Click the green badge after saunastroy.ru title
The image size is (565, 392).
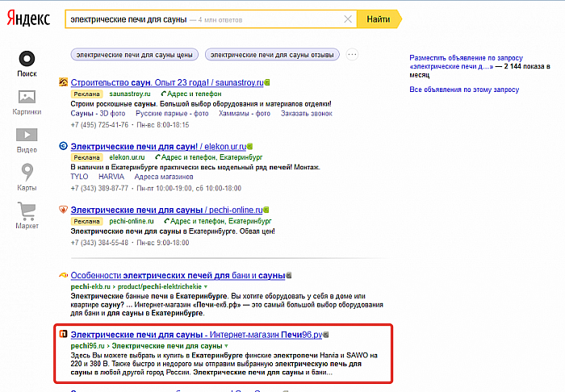pyautogui.click(x=267, y=82)
